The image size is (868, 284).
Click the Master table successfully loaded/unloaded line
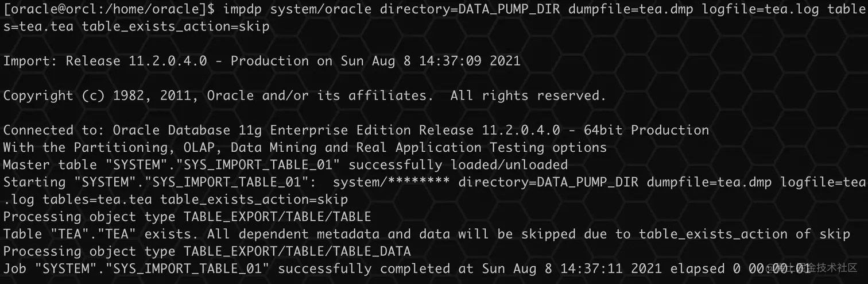[285, 165]
